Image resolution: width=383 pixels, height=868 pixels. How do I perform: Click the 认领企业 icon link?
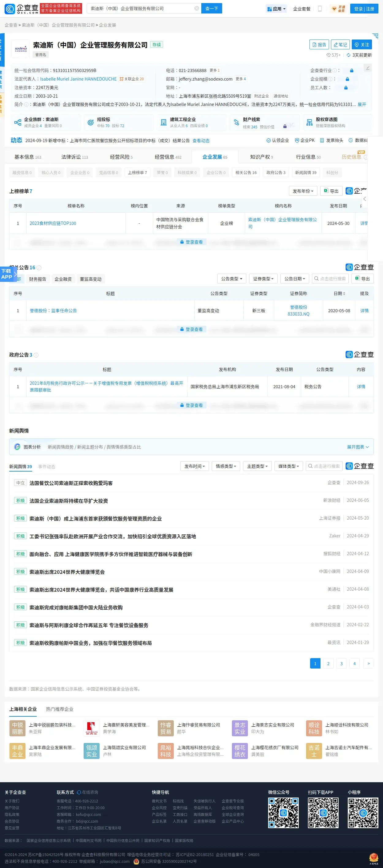(x=278, y=141)
